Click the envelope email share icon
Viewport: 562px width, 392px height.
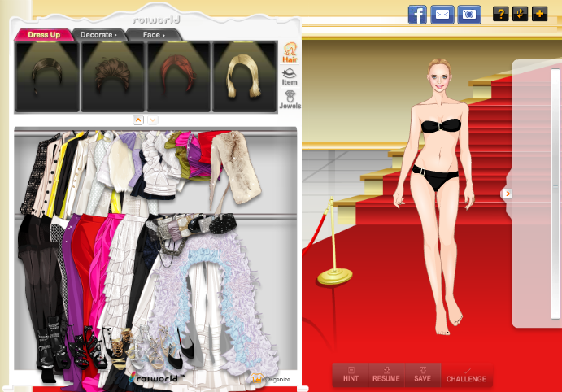point(442,14)
